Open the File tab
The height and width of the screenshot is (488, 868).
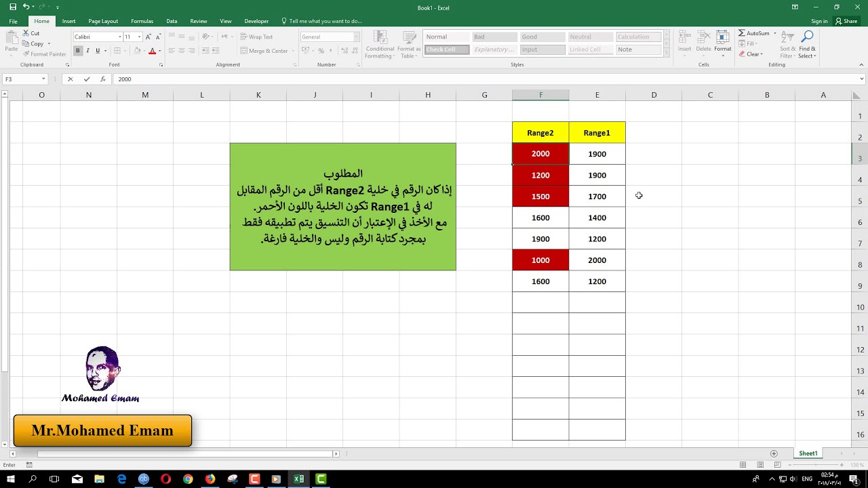pos(13,21)
